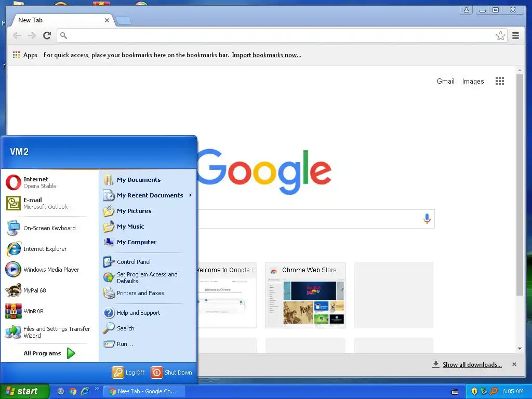532x399 pixels.
Task: Expand quick launch overflow chevron
Action: [x=97, y=389]
